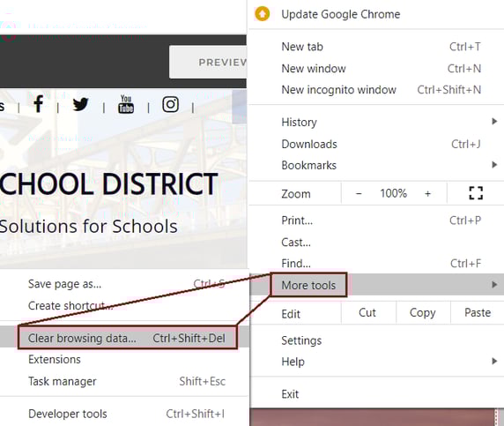Open the Bookmarks menu item
The width and height of the screenshot is (504, 426).
pos(376,165)
